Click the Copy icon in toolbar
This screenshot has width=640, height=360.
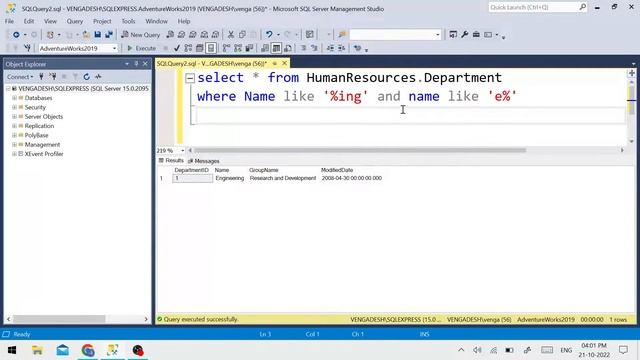coord(242,35)
